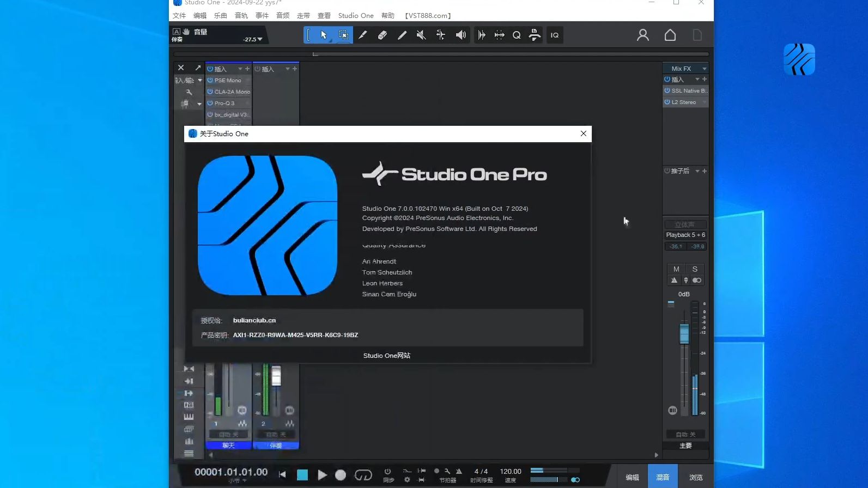
Task: Add insert to main channel with plus
Action: tap(705, 80)
